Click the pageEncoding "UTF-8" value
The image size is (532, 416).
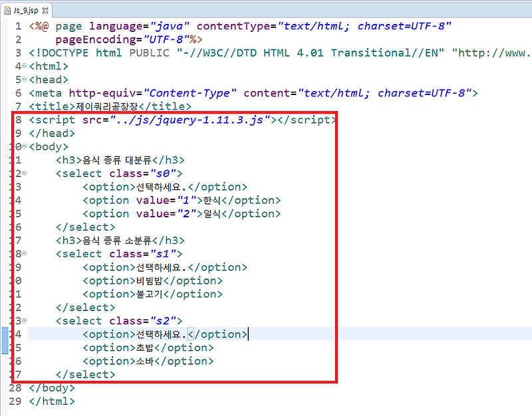click(166, 39)
